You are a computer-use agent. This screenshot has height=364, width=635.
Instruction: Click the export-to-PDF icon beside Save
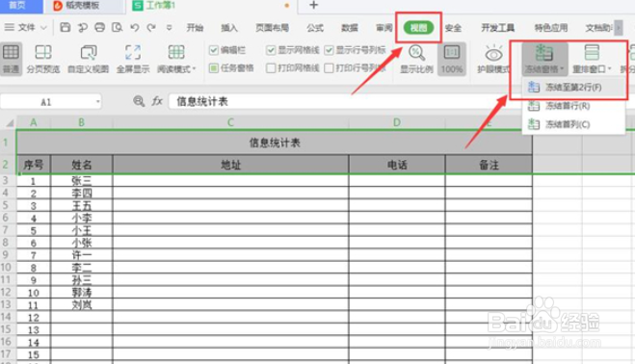pos(83,28)
